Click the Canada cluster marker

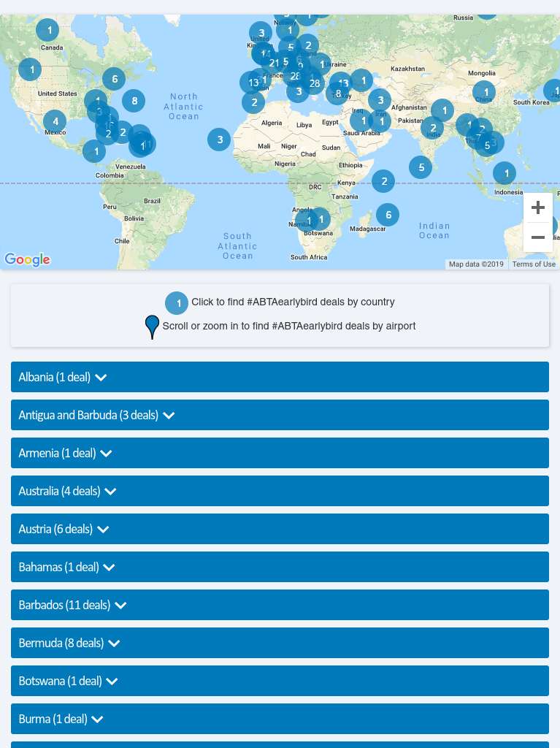click(47, 31)
